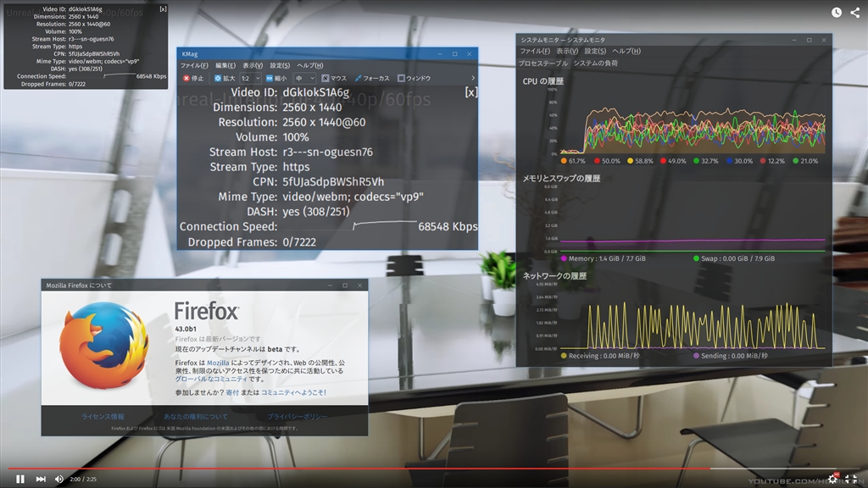Toggle マウス mouse mode in KMag
This screenshot has width=868, height=488.
(334, 79)
